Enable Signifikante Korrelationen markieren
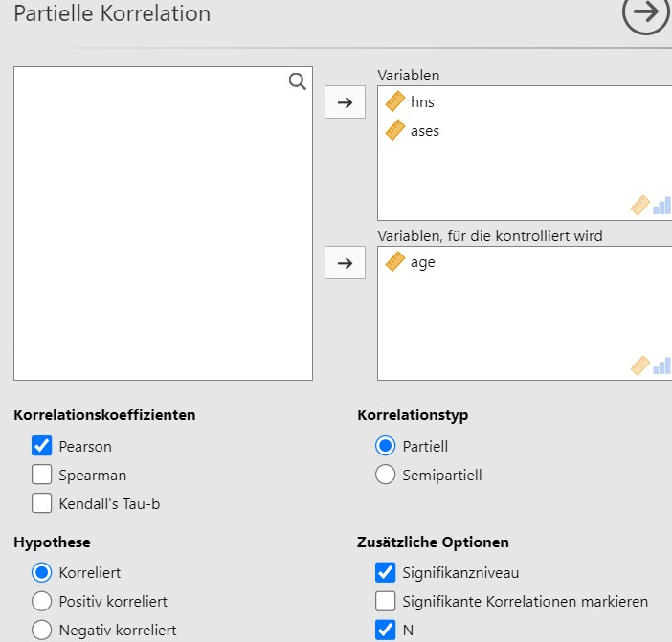Screen dimensions: 672x642 point(385,601)
